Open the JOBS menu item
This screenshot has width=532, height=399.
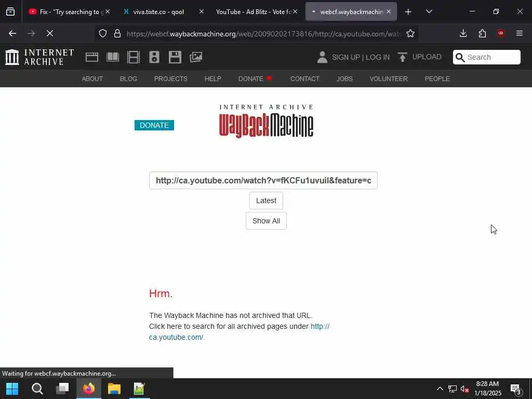pos(344,79)
